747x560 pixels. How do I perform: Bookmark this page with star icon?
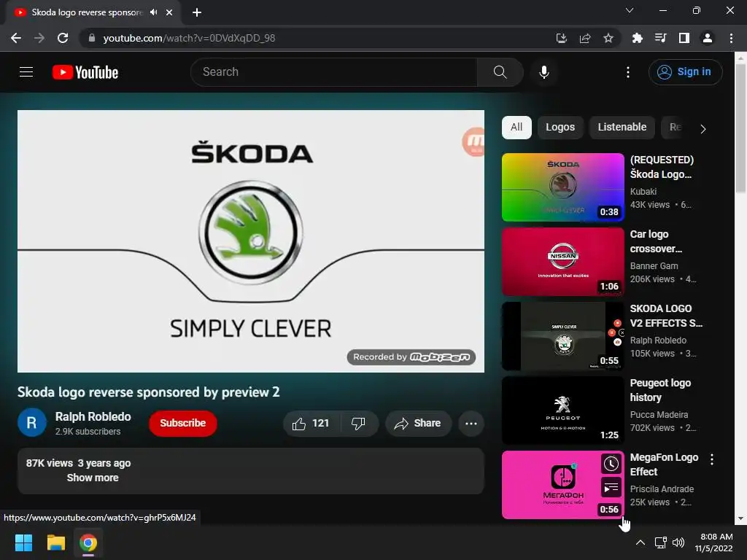coord(608,38)
